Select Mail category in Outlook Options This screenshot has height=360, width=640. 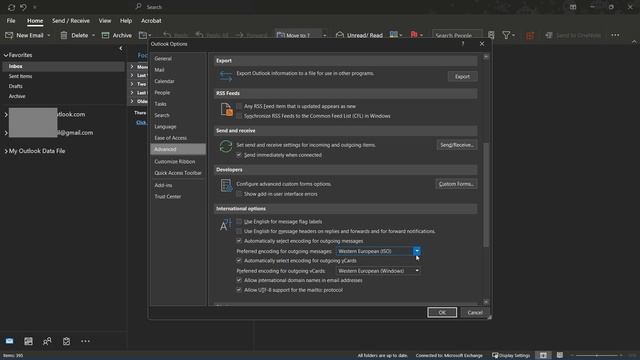(159, 70)
